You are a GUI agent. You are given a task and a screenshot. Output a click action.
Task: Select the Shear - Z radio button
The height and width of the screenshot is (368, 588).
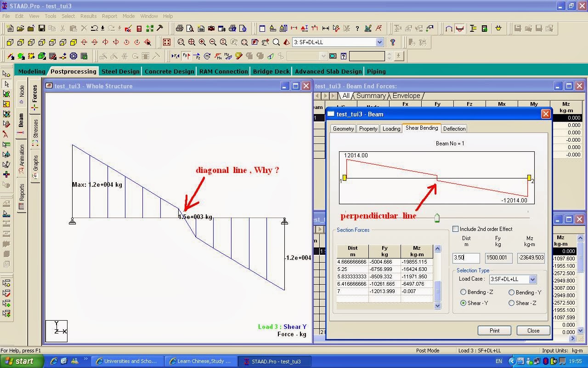[511, 303]
